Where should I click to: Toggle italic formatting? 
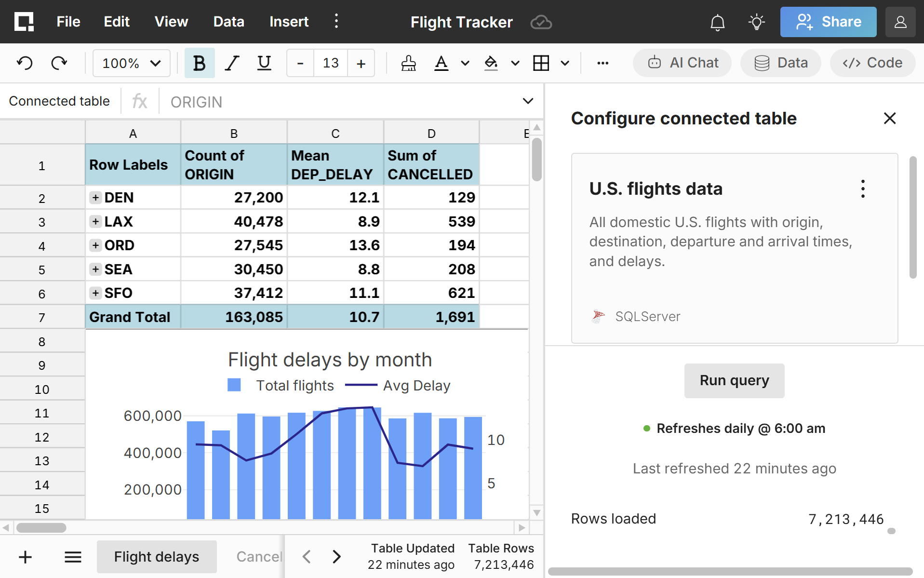[232, 63]
